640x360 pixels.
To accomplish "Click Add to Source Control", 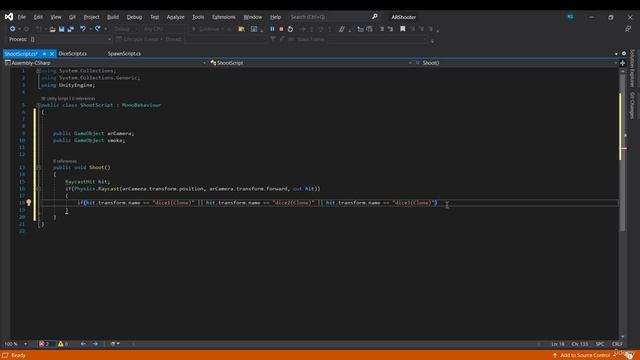I will pyautogui.click(x=585, y=356).
